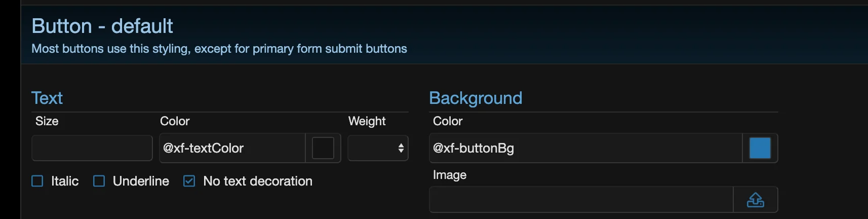Viewport: 868px width, 219px height.
Task: Open the dark text color swatch
Action: (x=323, y=148)
